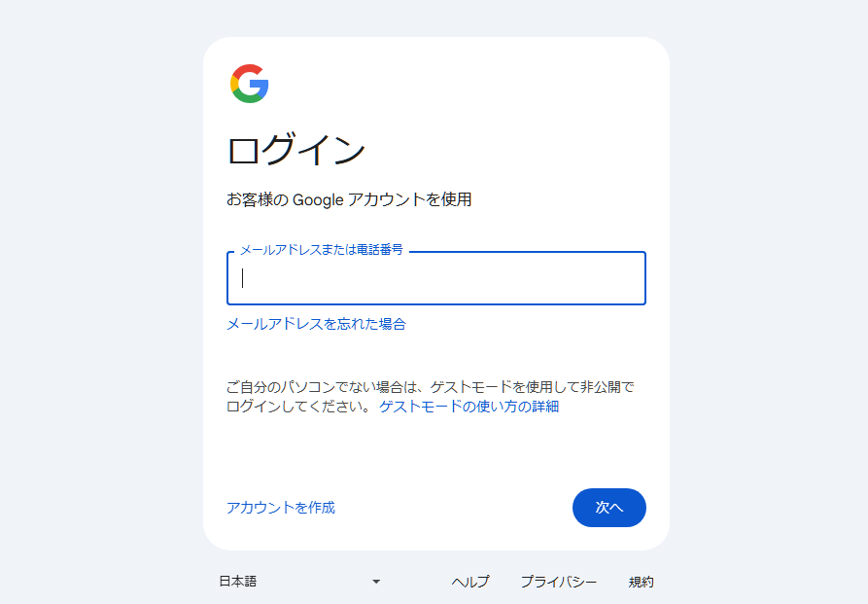Open the プライバシー footer link

point(558,582)
